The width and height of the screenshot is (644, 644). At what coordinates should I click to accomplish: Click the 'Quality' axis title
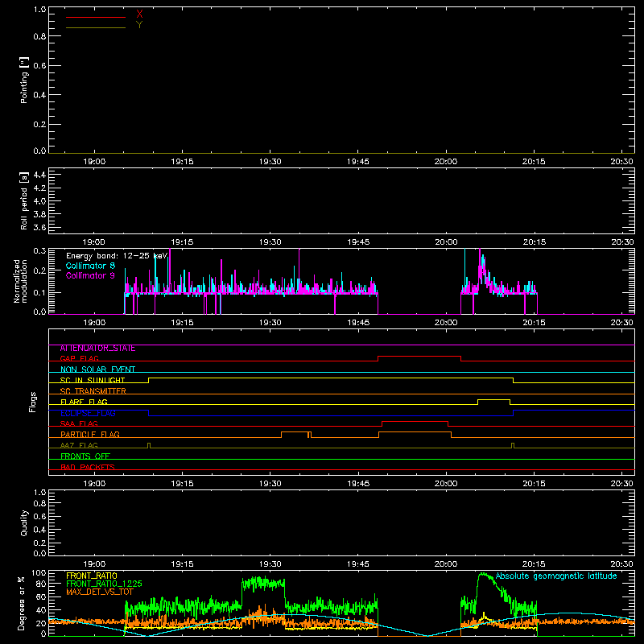[24, 522]
